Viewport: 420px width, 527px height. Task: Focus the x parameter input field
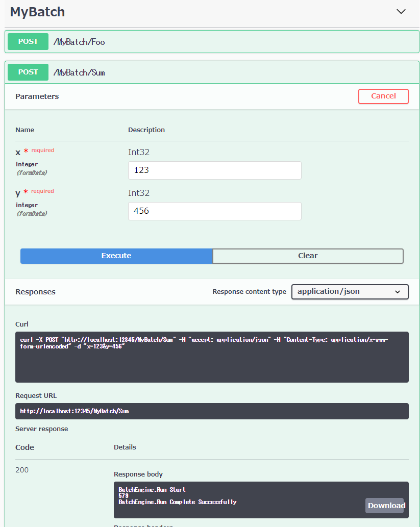point(214,170)
